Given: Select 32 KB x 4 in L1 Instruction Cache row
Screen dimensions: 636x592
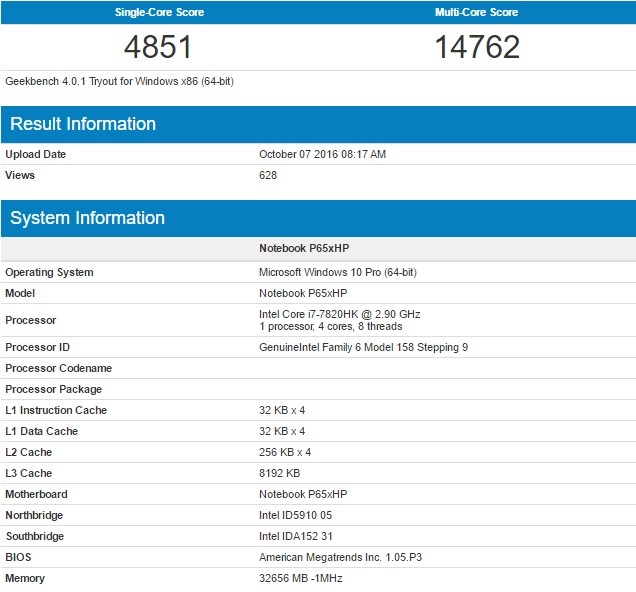Looking at the screenshot, I should pos(282,410).
